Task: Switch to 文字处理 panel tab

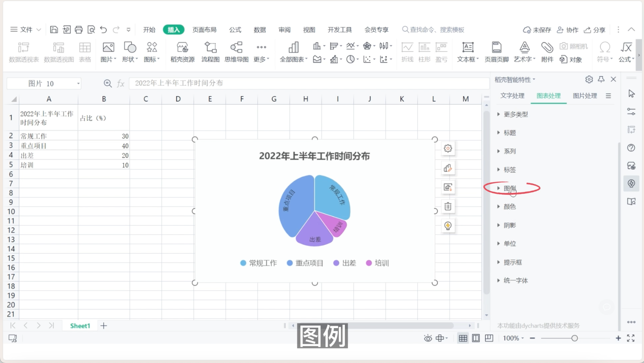Action: click(x=512, y=96)
